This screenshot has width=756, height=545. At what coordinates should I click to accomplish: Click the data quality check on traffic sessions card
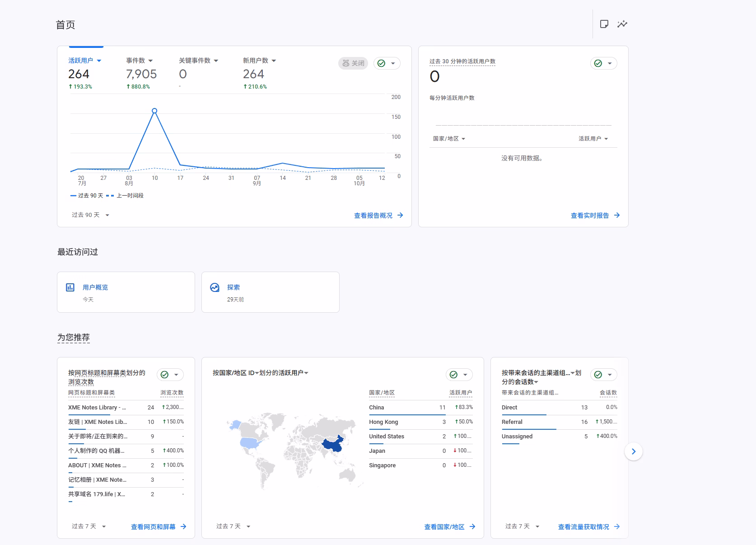598,375
